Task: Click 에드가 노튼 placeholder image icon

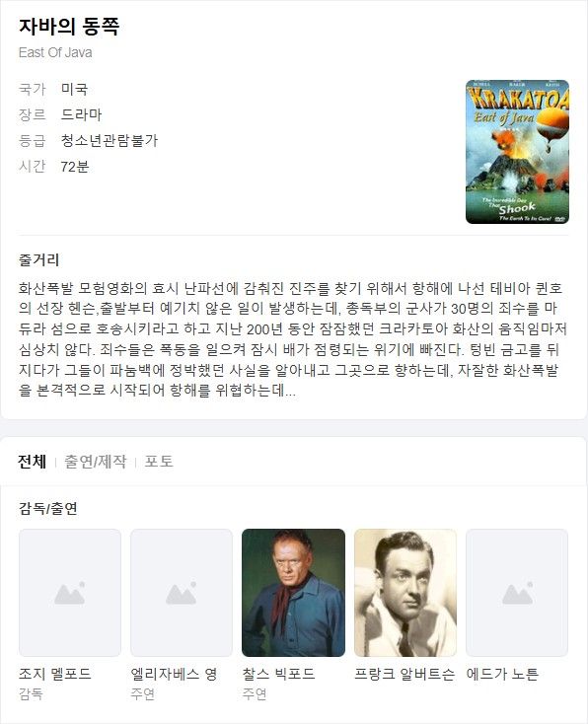Action: click(x=517, y=593)
